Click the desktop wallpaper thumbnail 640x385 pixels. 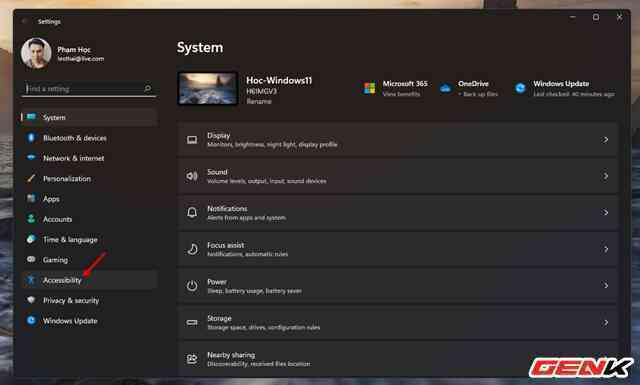(208, 89)
